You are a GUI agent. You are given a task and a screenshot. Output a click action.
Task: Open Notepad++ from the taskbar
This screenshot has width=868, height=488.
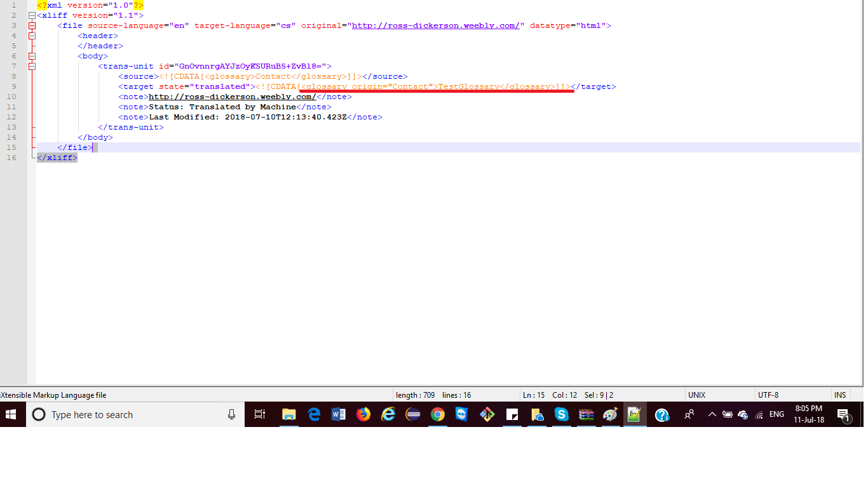(x=634, y=415)
